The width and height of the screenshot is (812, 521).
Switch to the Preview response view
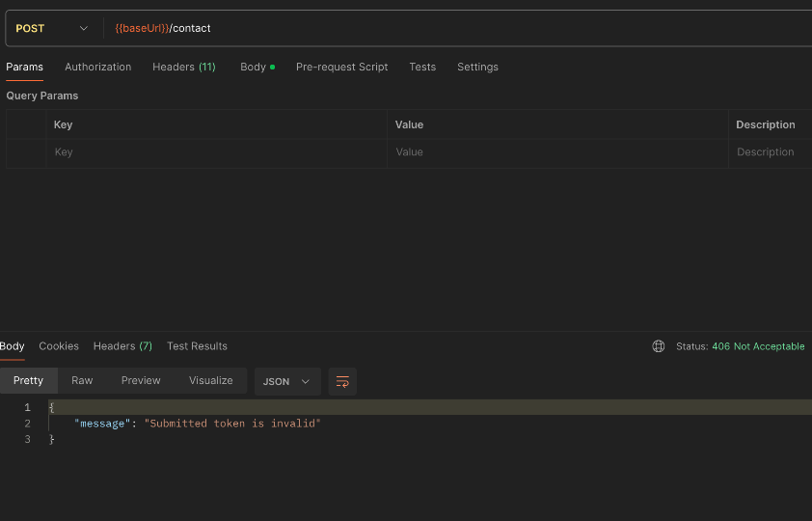[x=141, y=381]
